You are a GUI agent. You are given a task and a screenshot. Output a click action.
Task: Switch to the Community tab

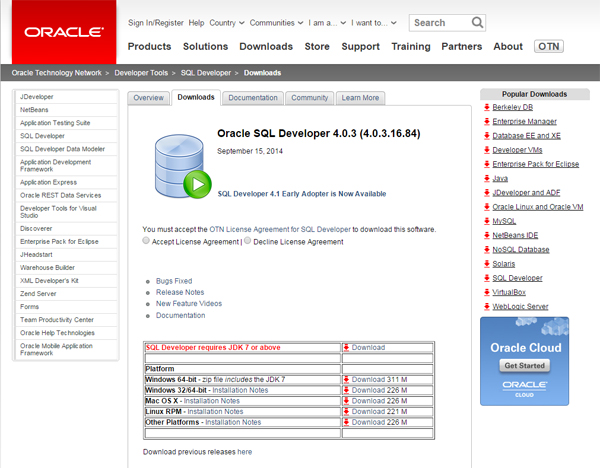point(310,98)
